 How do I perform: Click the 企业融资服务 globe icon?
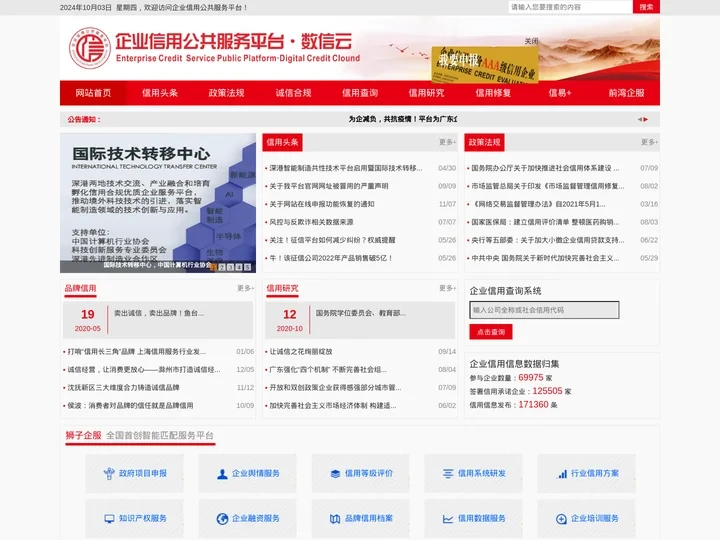tap(222, 519)
